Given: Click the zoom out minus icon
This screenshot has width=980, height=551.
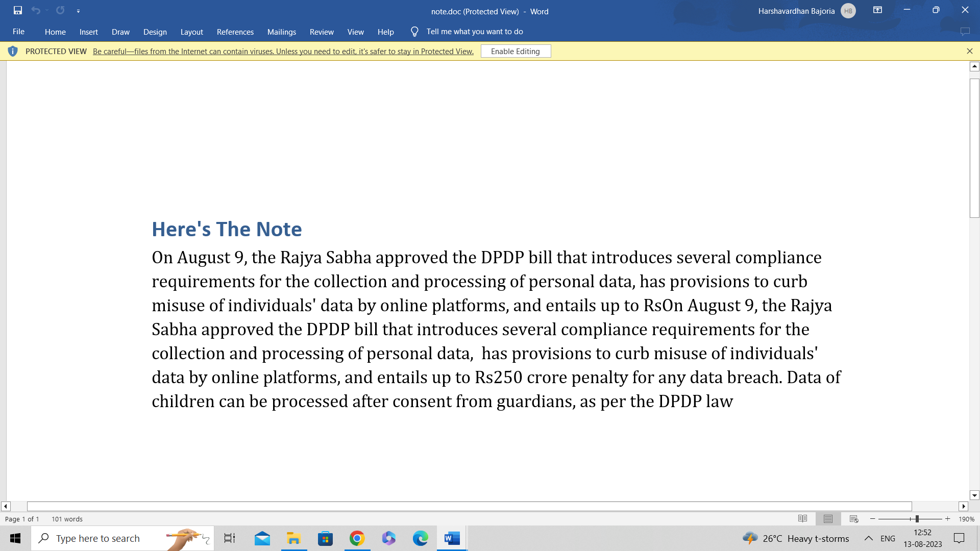Looking at the screenshot, I should click(x=873, y=519).
